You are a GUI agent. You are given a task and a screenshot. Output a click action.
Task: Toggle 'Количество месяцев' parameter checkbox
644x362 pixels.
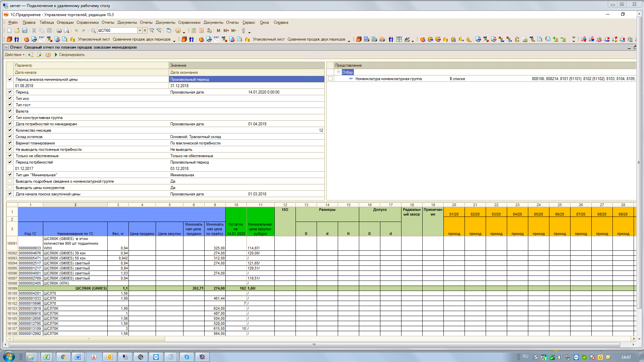click(10, 130)
